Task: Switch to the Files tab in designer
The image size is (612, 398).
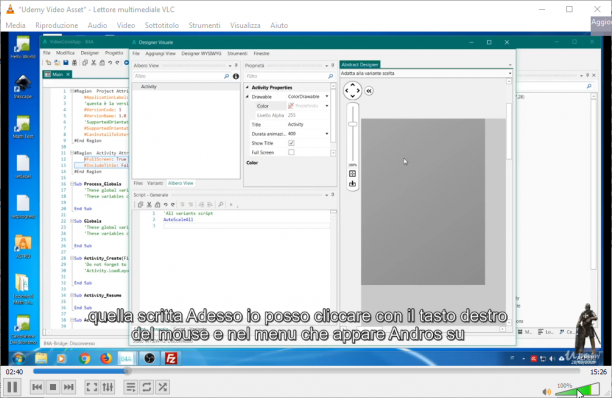Action: [x=138, y=183]
